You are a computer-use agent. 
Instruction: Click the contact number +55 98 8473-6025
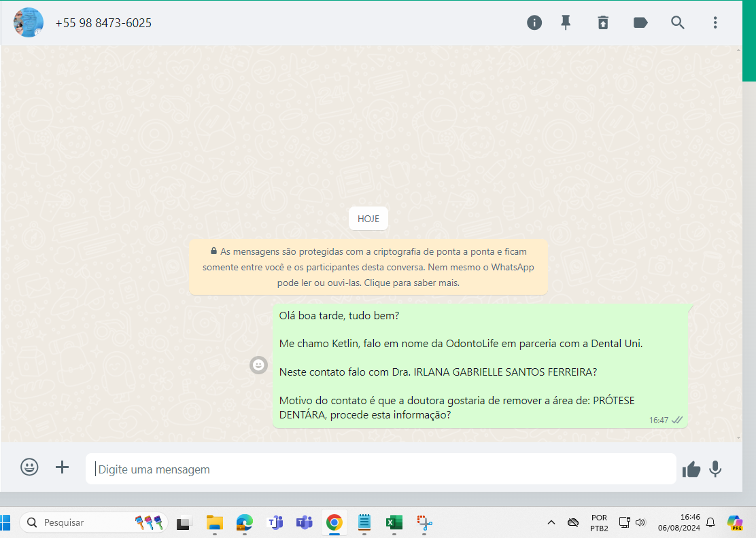point(103,23)
